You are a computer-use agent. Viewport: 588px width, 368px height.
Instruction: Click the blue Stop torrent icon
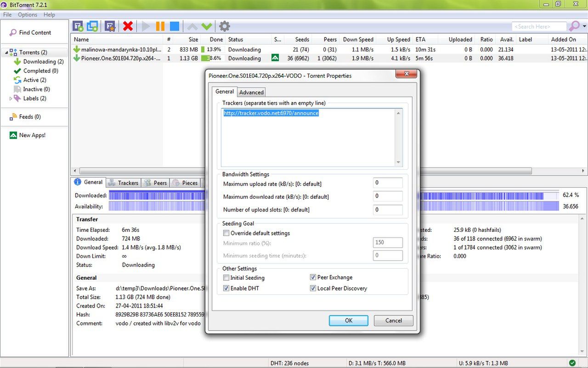pos(175,26)
